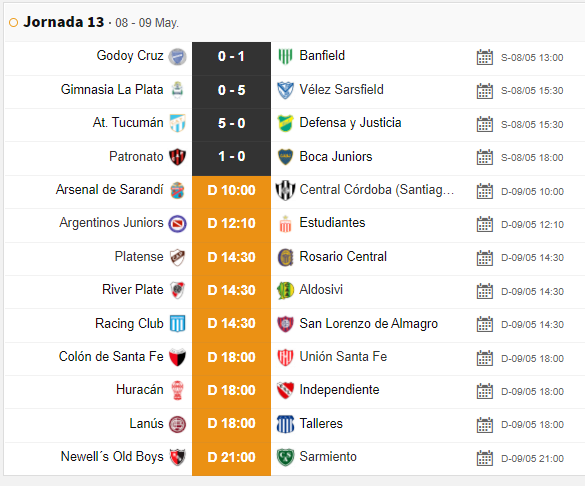The height and width of the screenshot is (486, 585).
Task: Open Gimnasia La Plata team link
Action: pos(112,90)
